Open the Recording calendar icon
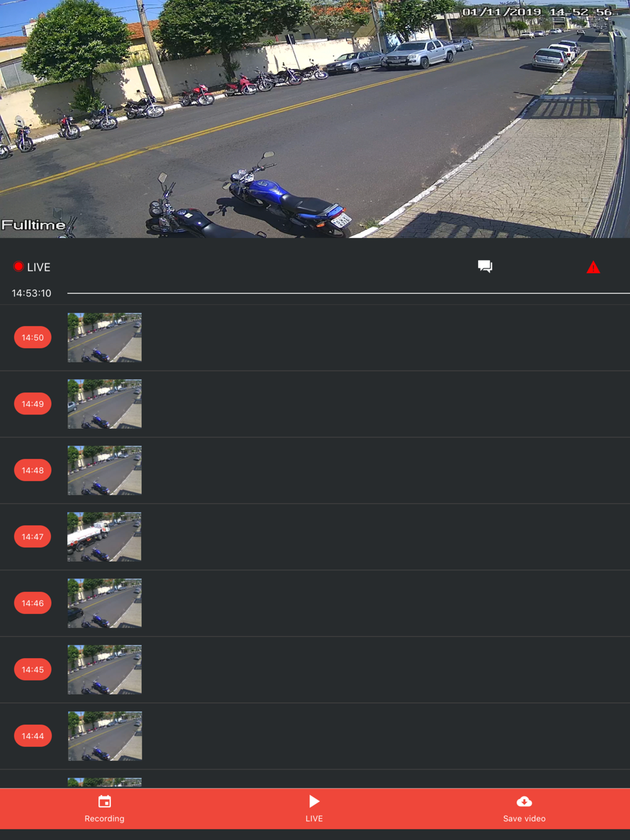 point(105,802)
